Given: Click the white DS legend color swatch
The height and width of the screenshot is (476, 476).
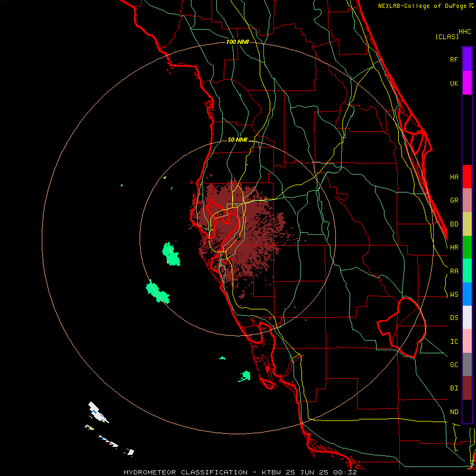Looking at the screenshot, I should (467, 317).
